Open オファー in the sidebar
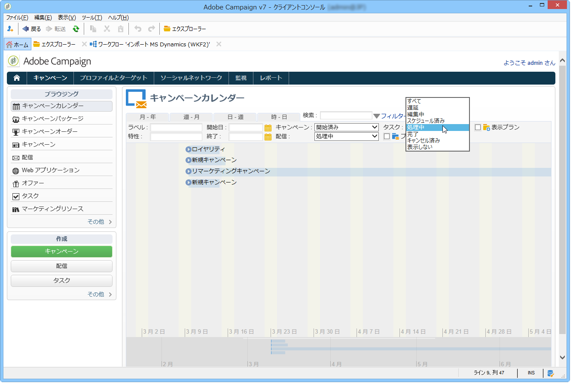The width and height of the screenshot is (582, 392). coord(61,183)
